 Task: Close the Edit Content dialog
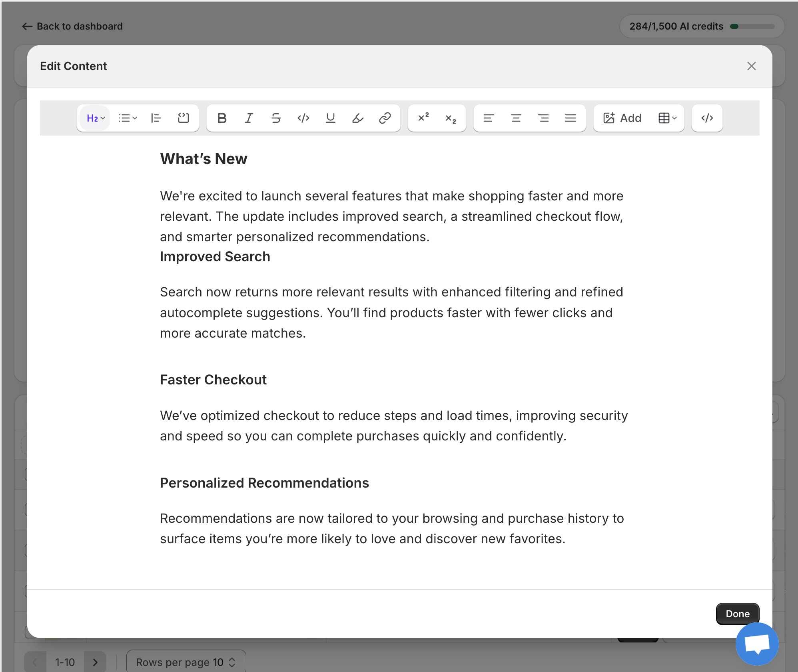[752, 66]
